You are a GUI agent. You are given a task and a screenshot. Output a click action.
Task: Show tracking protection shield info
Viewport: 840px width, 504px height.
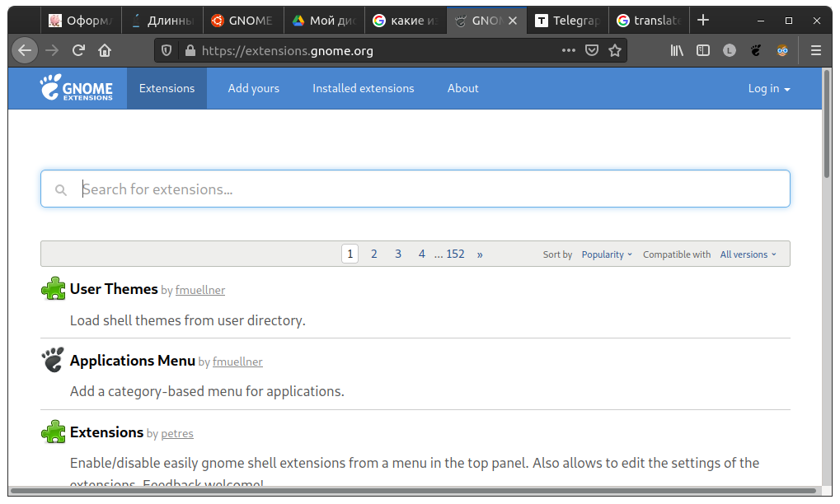click(167, 51)
